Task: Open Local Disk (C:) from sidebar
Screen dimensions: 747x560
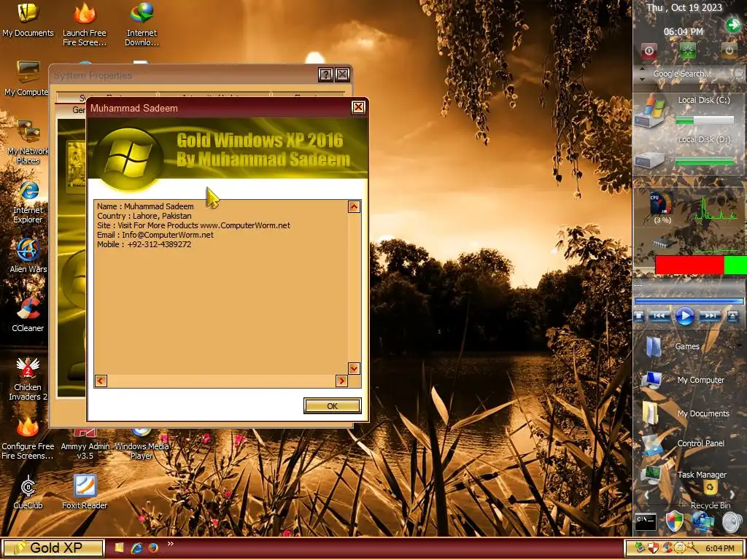Action: pos(650,112)
